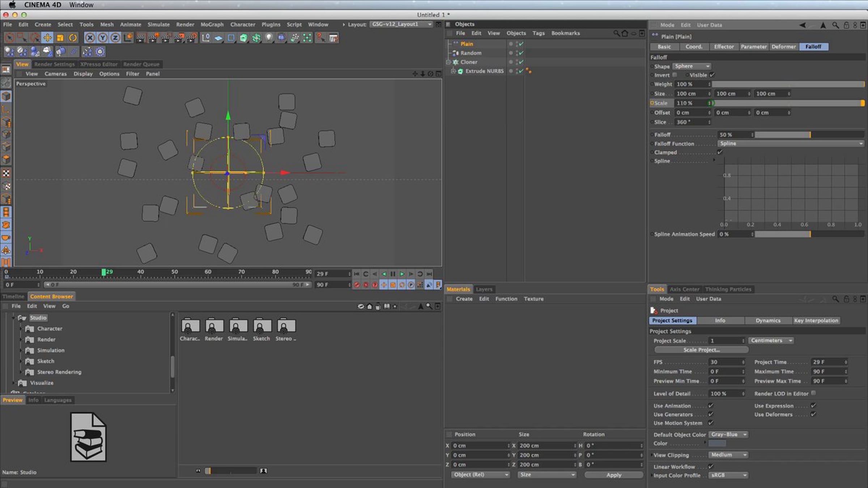Open Default Object Color Gray-Blue dropdown
868x488 pixels.
[728, 435]
